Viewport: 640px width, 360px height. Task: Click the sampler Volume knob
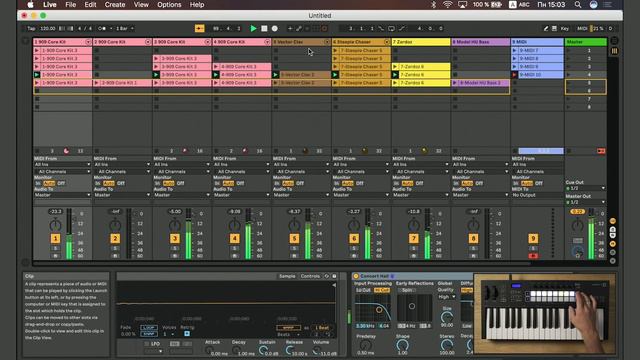tap(318, 351)
